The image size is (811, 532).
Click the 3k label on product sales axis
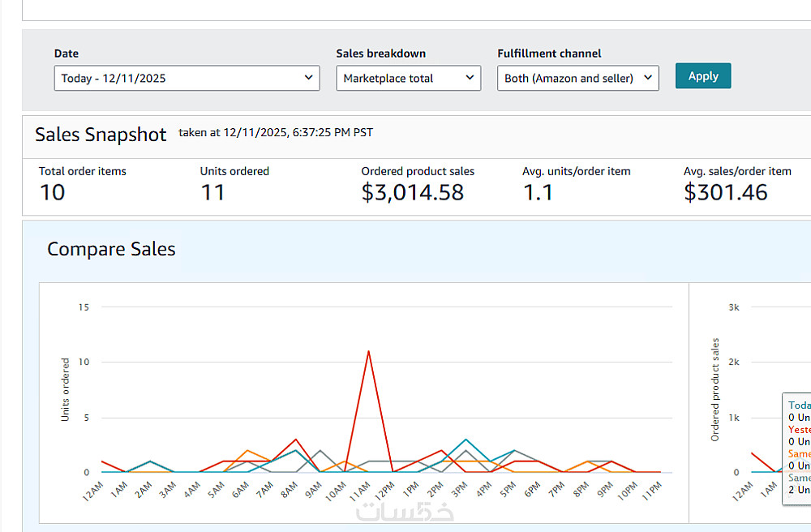coord(733,307)
